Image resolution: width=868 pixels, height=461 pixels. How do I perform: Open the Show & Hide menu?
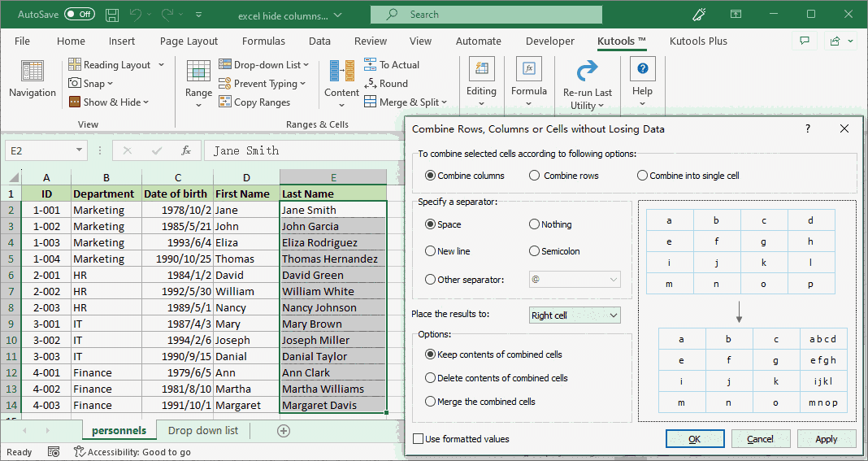pos(109,102)
